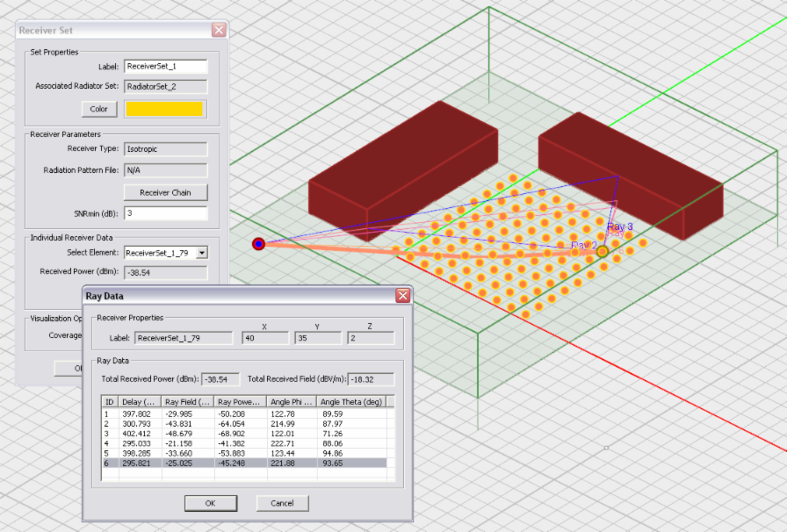Image resolution: width=787 pixels, height=532 pixels.
Task: Click OK in the Ray Data dialog
Action: pos(211,503)
